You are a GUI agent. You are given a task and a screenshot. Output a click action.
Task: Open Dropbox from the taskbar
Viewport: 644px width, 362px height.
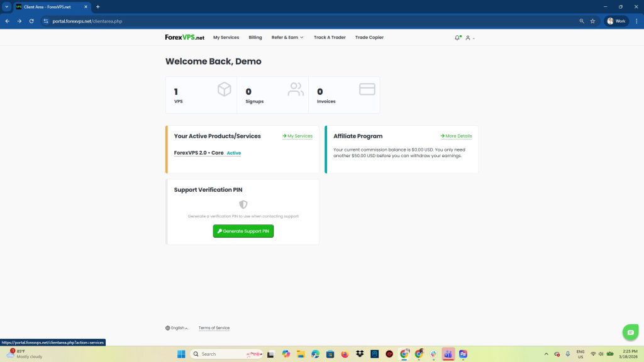pos(360,354)
